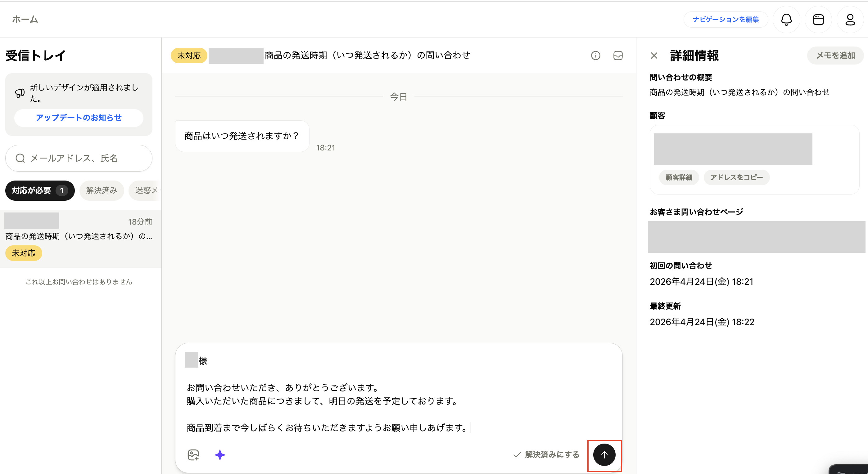Go to ホーム in the header

coord(25,20)
